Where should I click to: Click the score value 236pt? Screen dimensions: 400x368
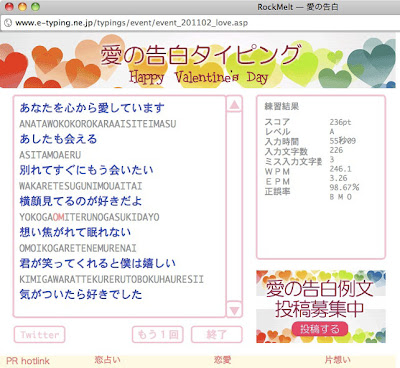(x=340, y=122)
